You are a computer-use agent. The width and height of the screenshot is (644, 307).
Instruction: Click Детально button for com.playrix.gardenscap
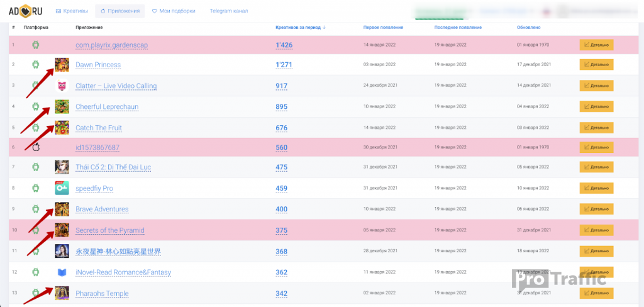[x=596, y=45]
